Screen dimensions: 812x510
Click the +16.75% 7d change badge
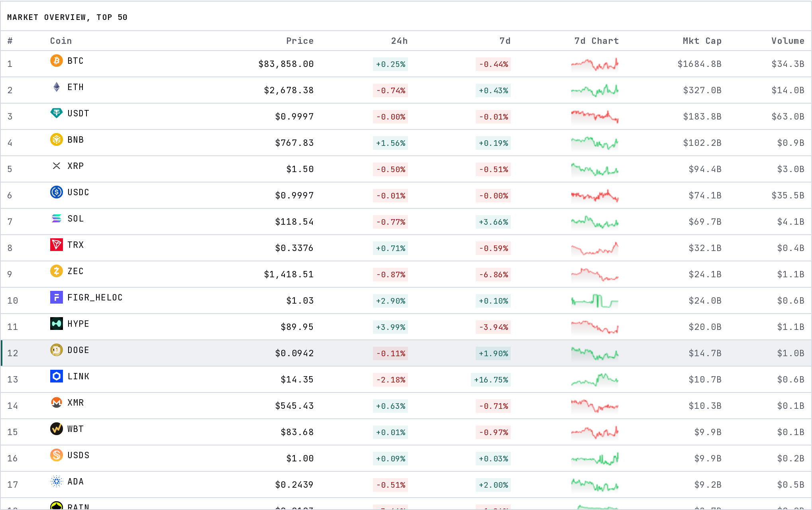point(491,380)
